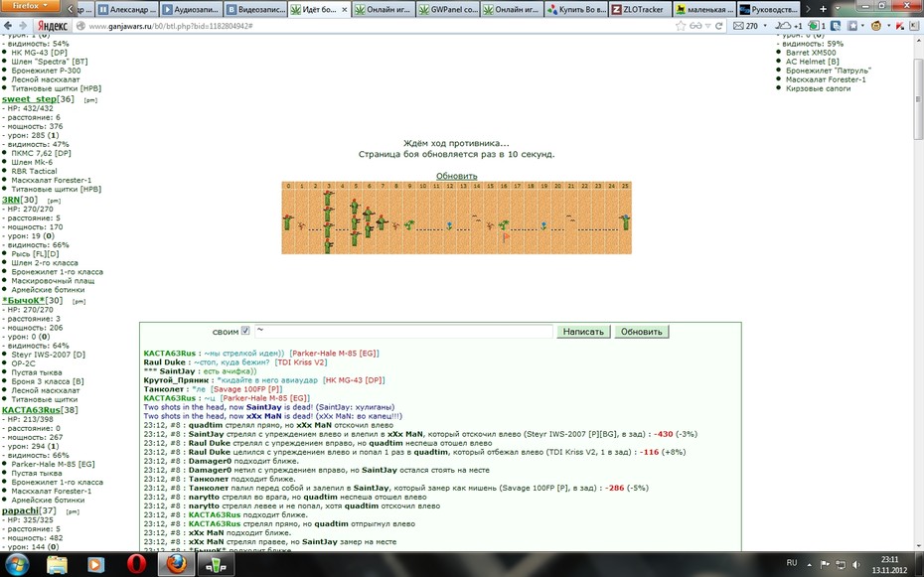This screenshot has width=924, height=577.
Task: Click the green notification icon showing 1
Action: coord(814,26)
